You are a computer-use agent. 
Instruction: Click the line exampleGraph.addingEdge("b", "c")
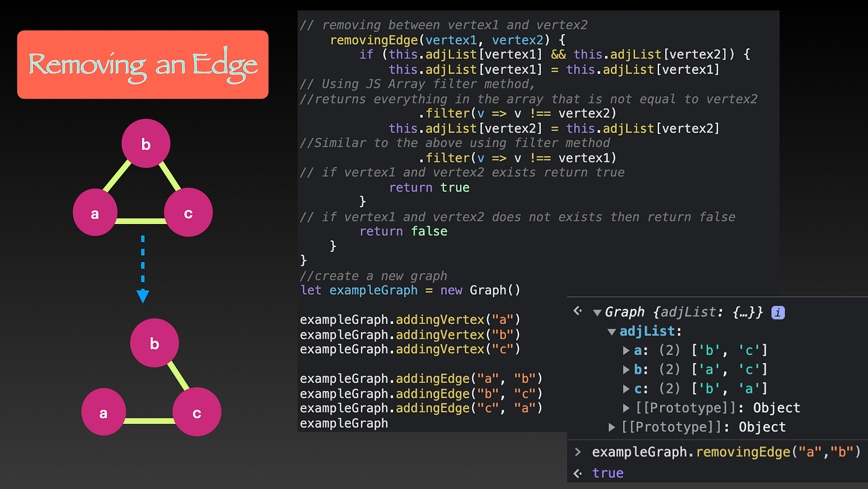tap(421, 393)
